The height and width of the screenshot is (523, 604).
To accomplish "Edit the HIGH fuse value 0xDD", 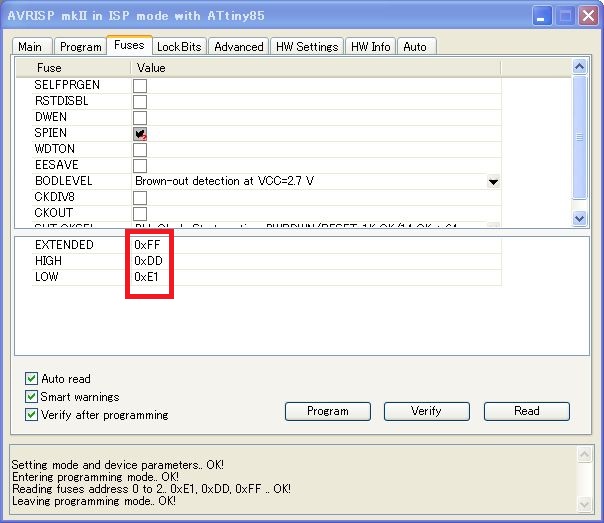I will [x=148, y=261].
